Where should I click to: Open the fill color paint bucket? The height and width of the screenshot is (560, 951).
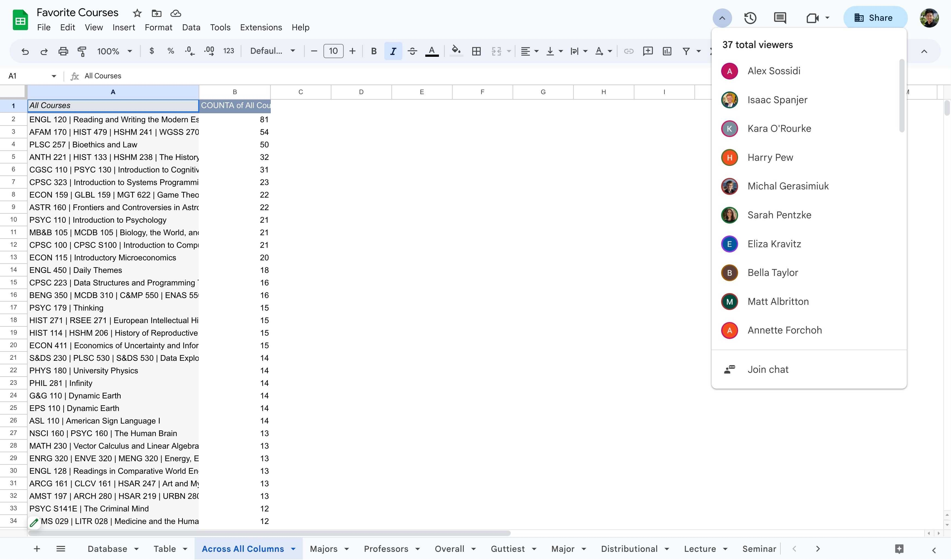456,51
